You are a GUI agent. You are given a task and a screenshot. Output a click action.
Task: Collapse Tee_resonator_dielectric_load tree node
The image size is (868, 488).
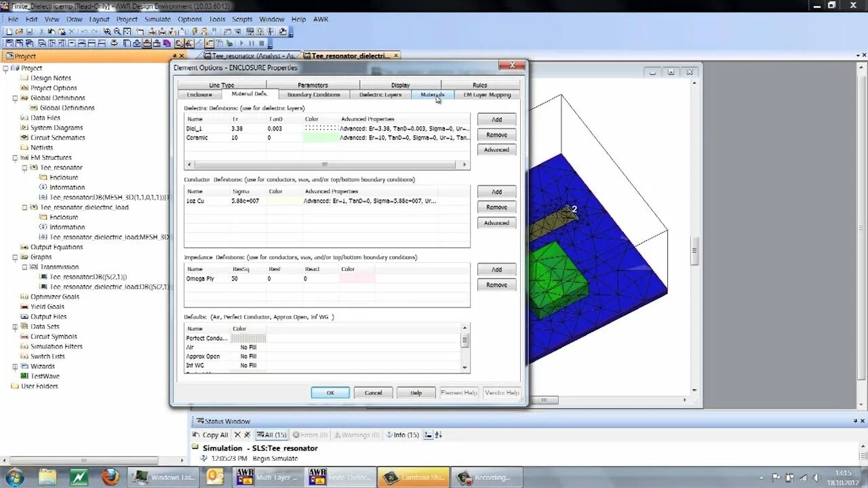pos(25,207)
